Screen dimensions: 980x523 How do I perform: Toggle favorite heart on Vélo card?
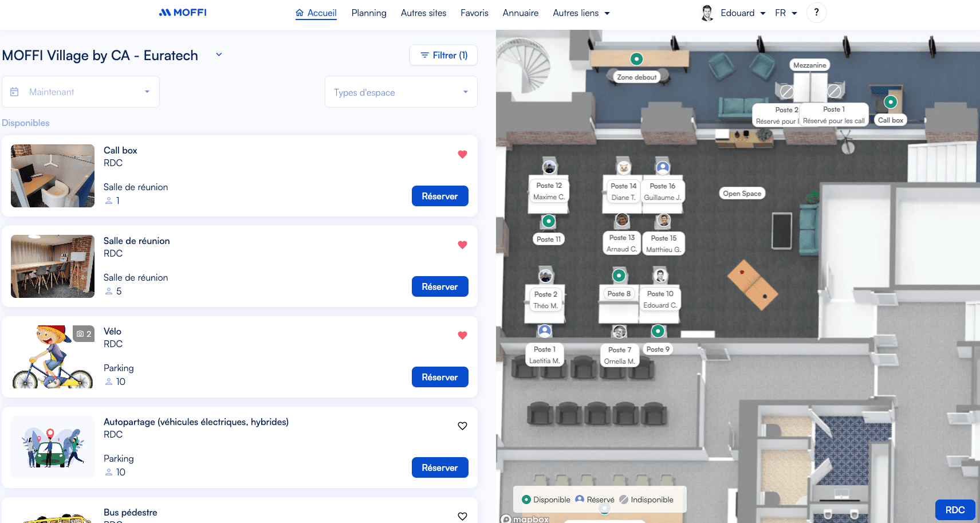point(462,335)
